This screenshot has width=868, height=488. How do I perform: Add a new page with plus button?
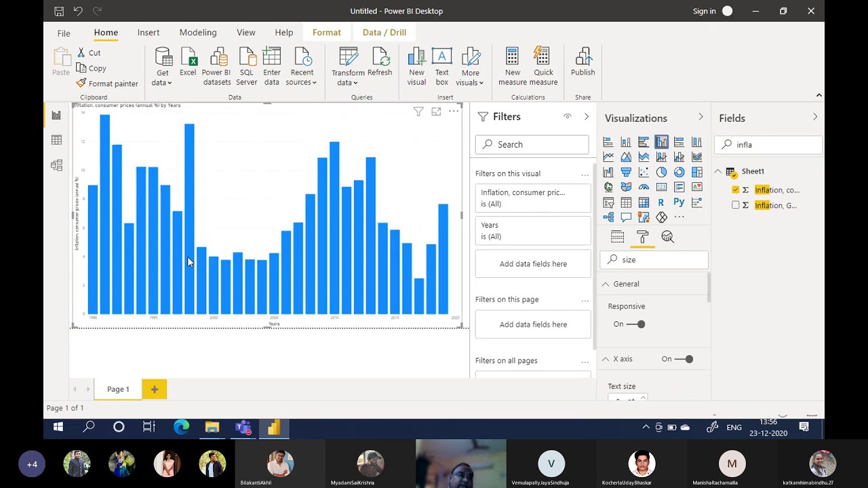click(155, 389)
